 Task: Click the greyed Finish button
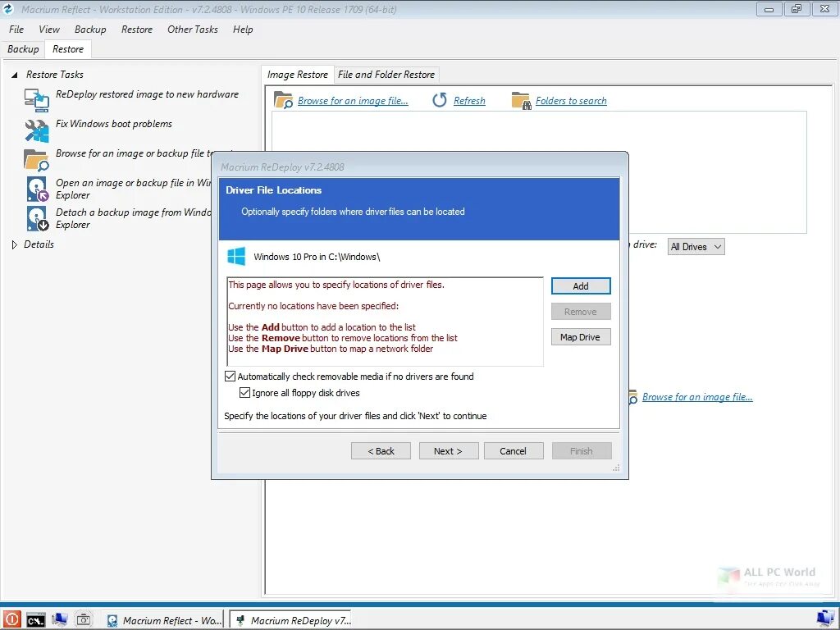pos(582,451)
